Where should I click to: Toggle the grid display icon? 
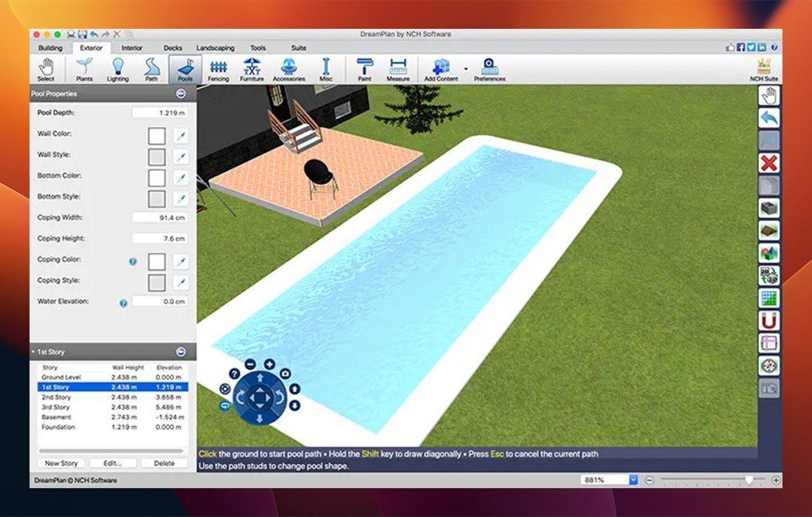pyautogui.click(x=769, y=298)
